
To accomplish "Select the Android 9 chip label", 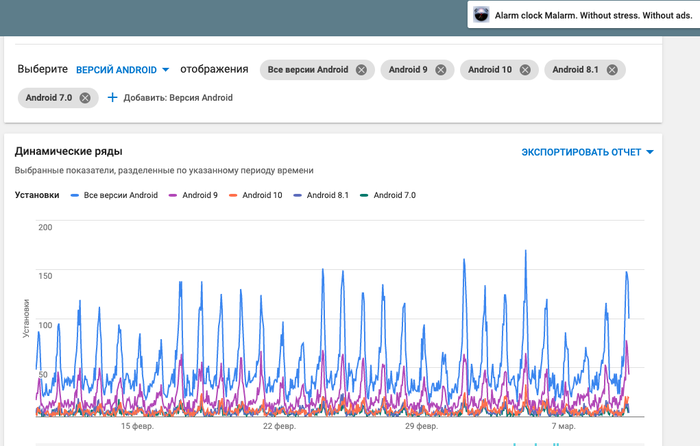I will 408,70.
